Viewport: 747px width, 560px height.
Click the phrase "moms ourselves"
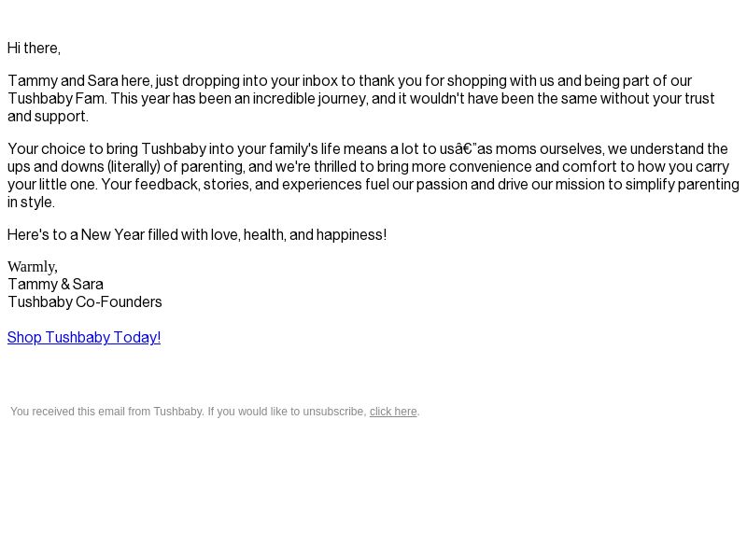coord(550,148)
